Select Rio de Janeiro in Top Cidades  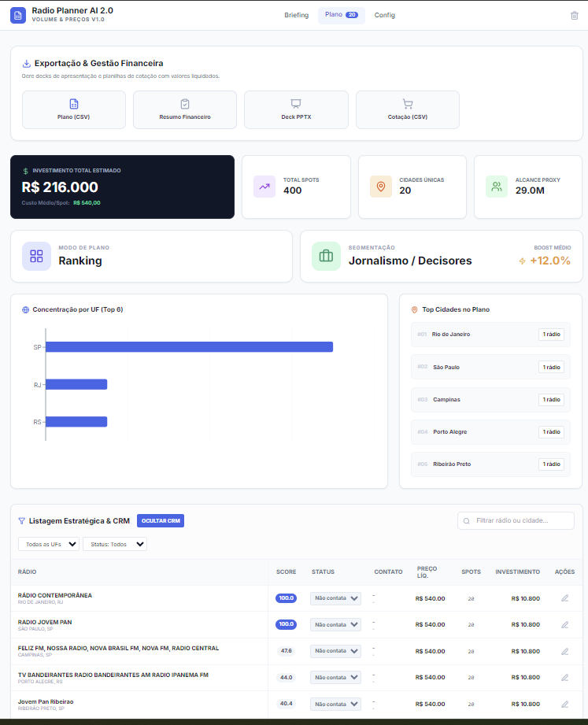(490, 335)
